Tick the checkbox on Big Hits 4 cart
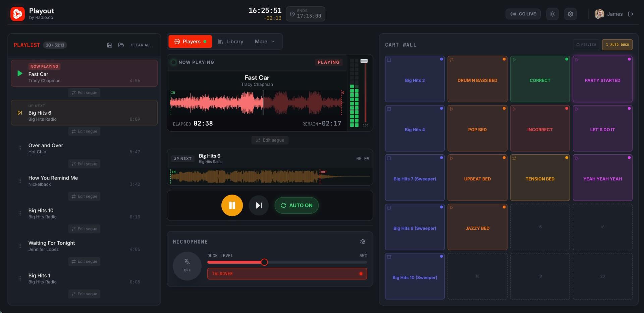 click(x=389, y=109)
